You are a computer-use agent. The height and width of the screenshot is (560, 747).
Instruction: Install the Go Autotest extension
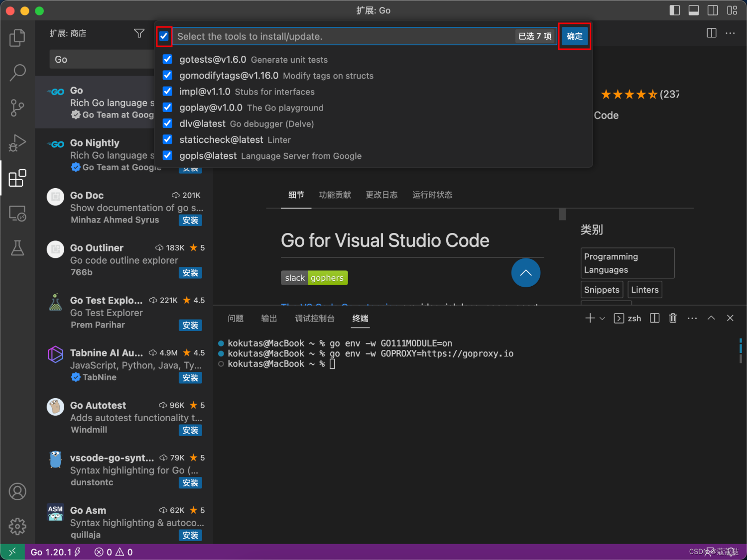[x=190, y=430]
